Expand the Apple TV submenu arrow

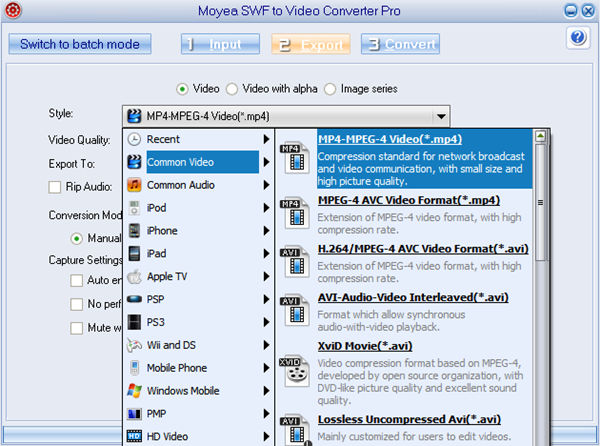click(x=266, y=277)
